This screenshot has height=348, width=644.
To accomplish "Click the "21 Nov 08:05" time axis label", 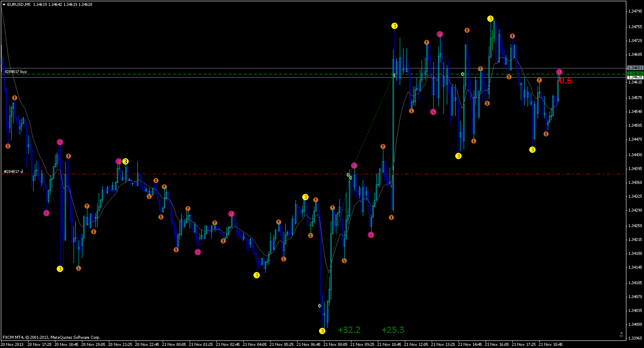I will (335, 345).
